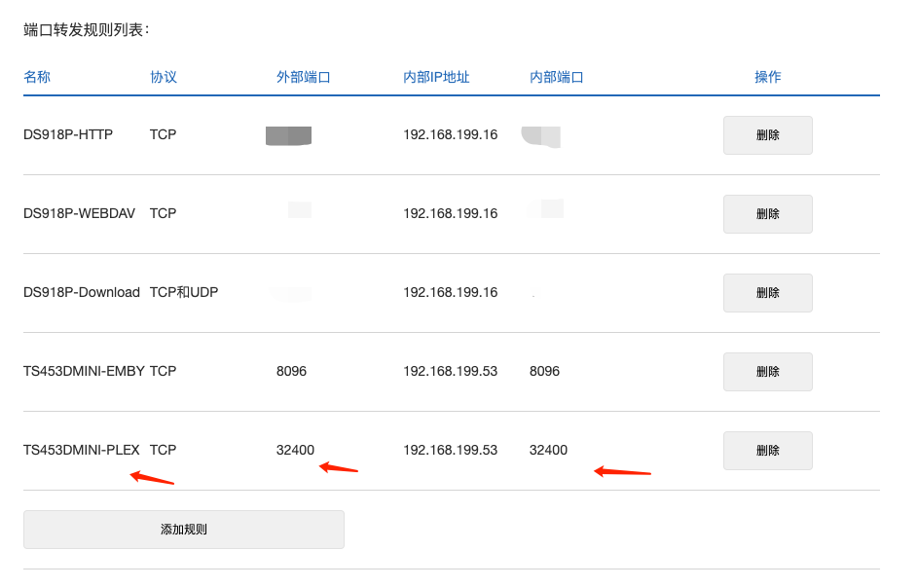The width and height of the screenshot is (918, 588).
Task: Click TCP protocol in DS918P-WEBDAV row
Action: [163, 213]
